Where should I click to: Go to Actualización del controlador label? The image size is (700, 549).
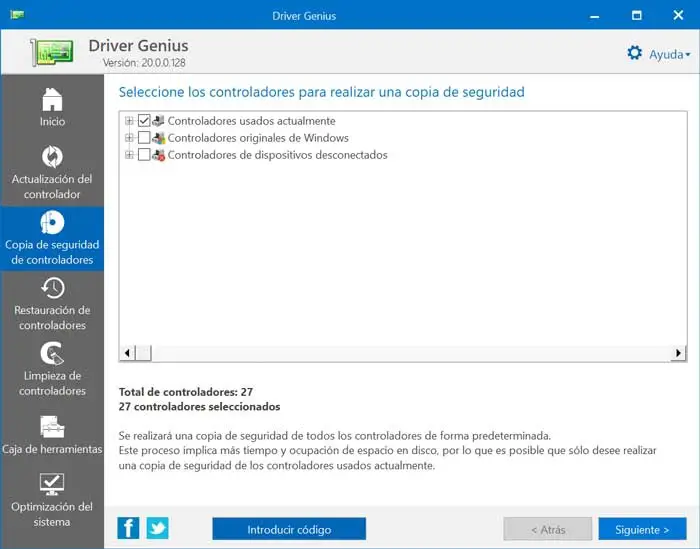tap(52, 187)
